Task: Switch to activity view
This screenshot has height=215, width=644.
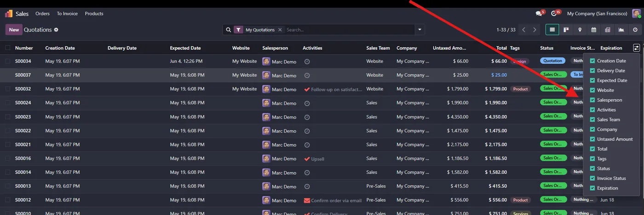Action: (x=635, y=29)
